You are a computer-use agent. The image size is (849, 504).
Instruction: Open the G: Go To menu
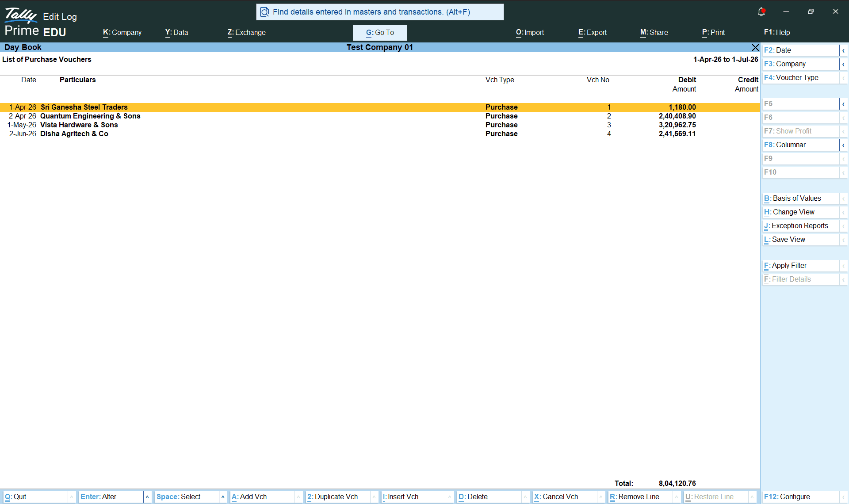pyautogui.click(x=380, y=32)
